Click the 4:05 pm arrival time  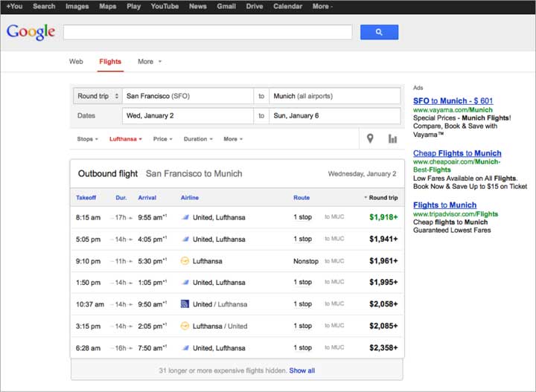coord(152,240)
